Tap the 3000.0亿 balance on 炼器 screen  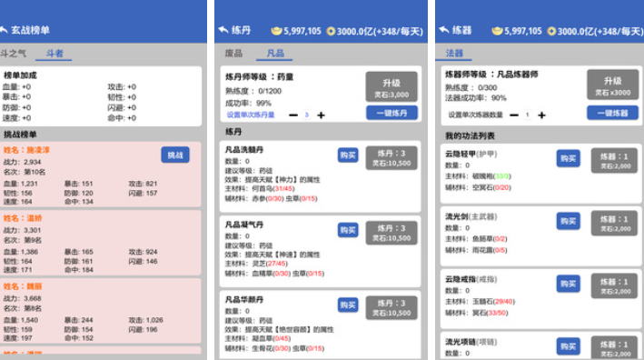[x=600, y=31]
